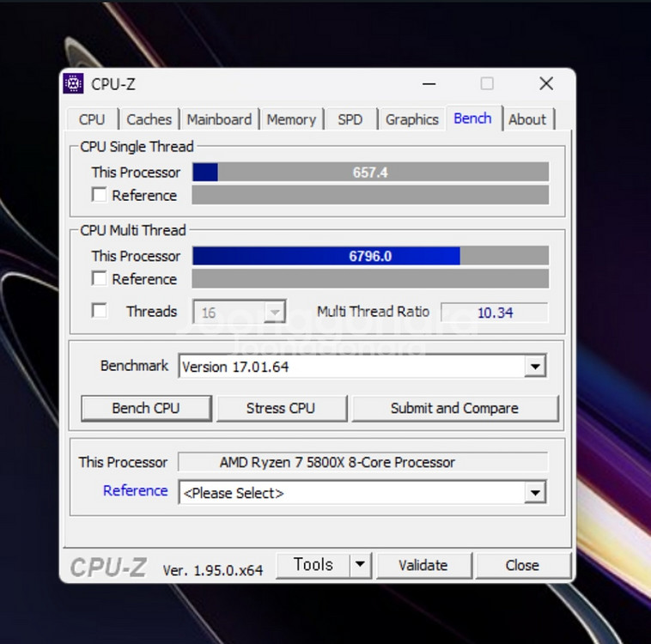Click Submit and Compare button
Image resolution: width=651 pixels, height=644 pixels.
coord(454,408)
